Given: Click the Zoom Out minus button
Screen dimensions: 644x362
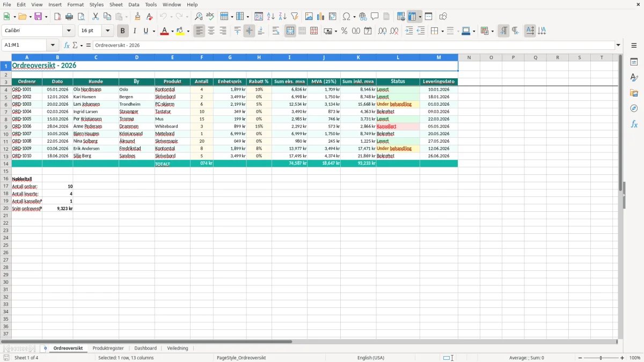Looking at the screenshot, I should 579,358.
